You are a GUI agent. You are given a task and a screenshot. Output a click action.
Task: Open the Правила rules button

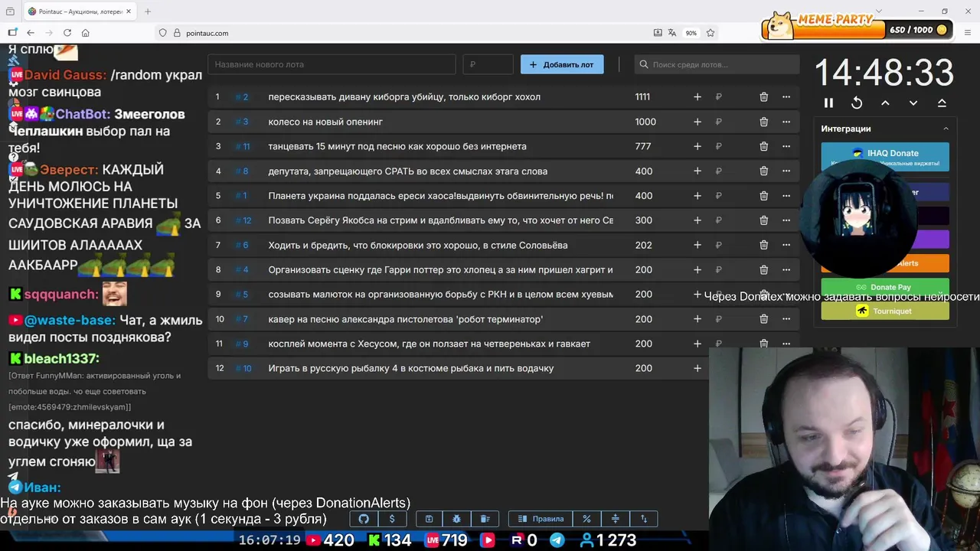(x=541, y=519)
